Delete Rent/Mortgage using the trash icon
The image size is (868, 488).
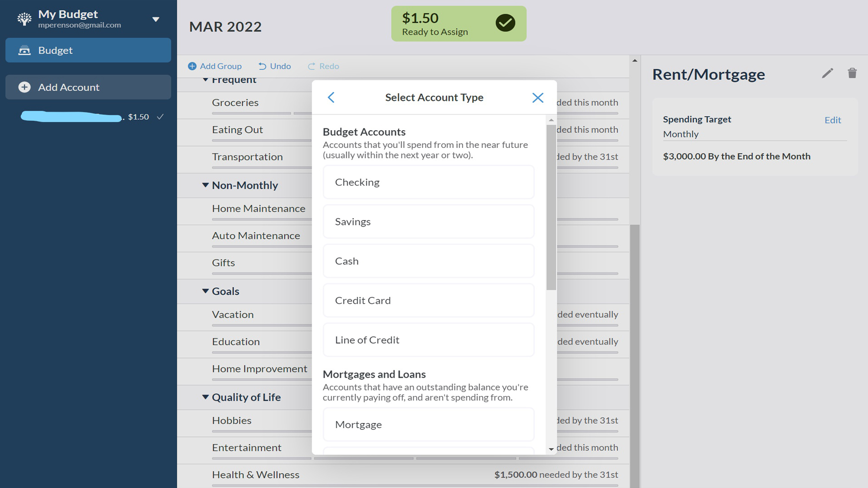click(852, 73)
